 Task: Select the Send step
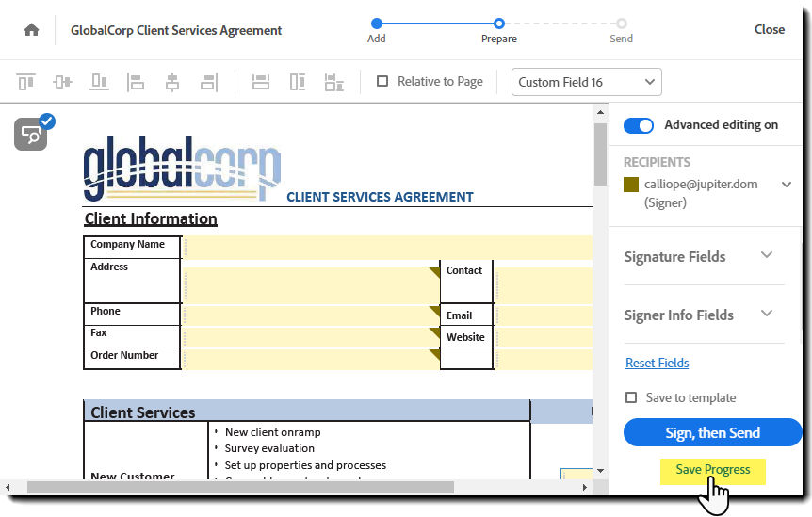coord(622,24)
